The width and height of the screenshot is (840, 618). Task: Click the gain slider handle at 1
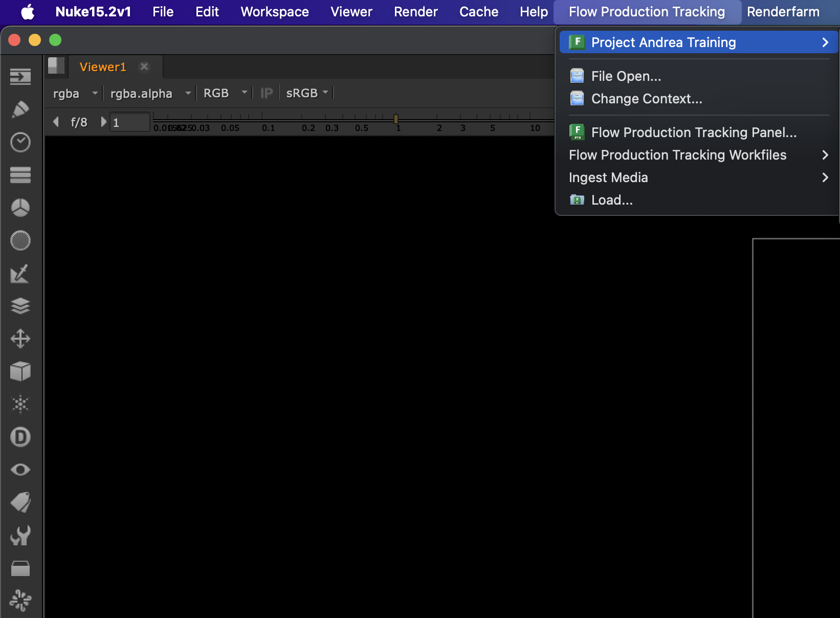tap(396, 119)
